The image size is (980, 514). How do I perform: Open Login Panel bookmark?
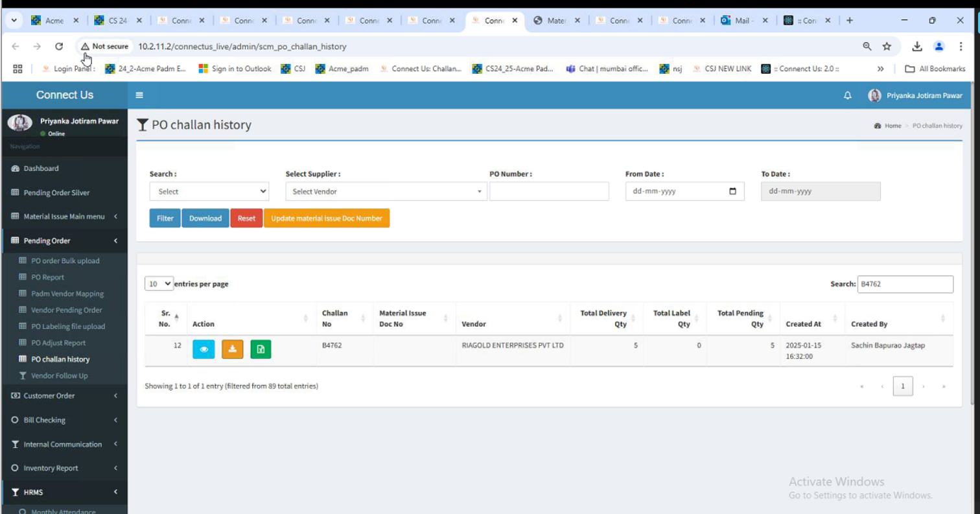click(x=68, y=69)
